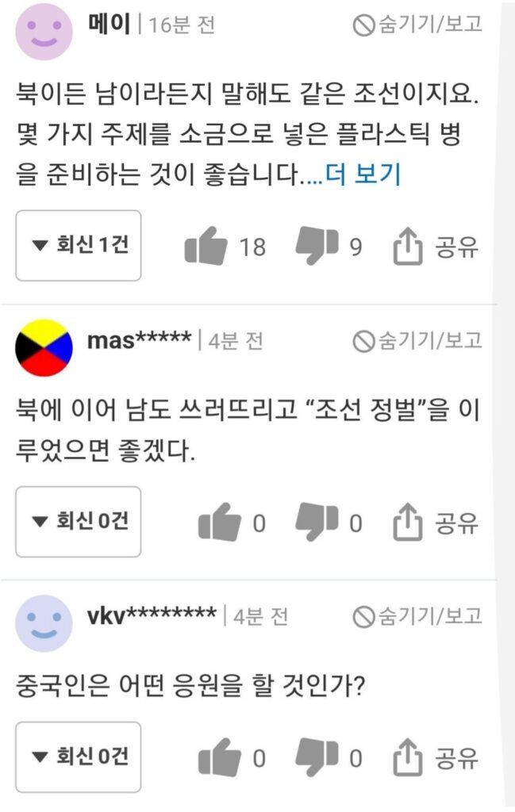Hide or report the mas***** comment

[x=417, y=341]
